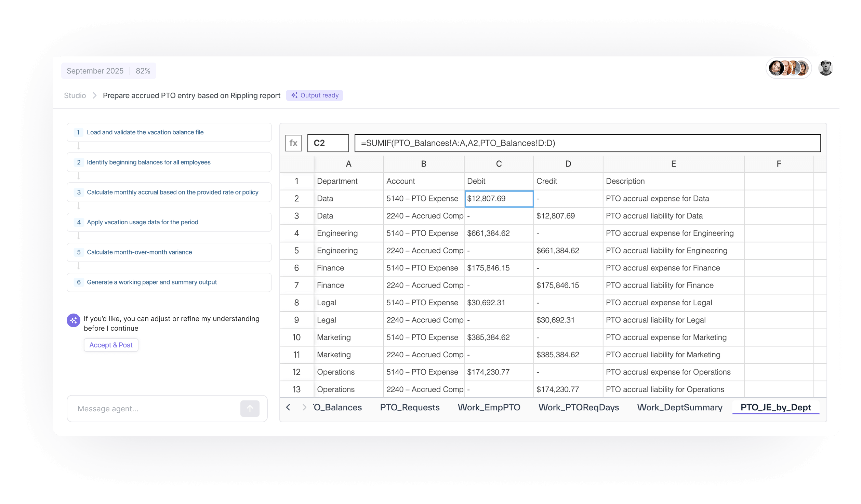Click the collaborators avatar group
Viewport: 861px width, 504px height.
click(788, 68)
